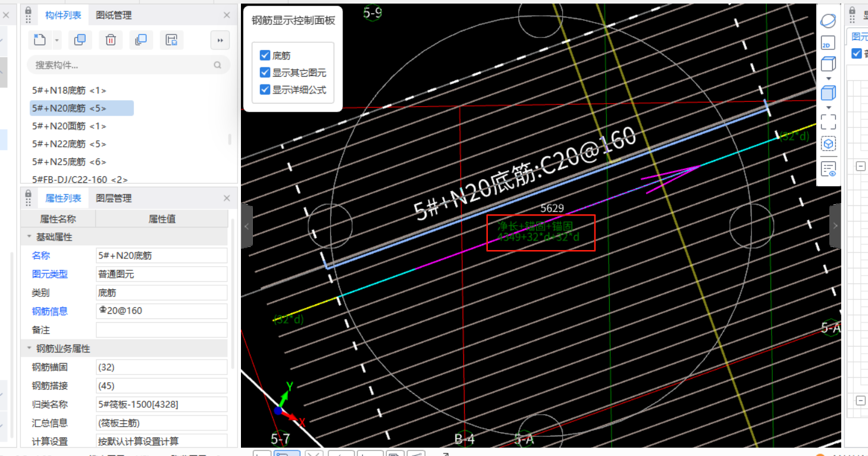The image size is (868, 456).
Task: Select 5#FB-DJ/C22-160 <2> in list
Action: 80,179
